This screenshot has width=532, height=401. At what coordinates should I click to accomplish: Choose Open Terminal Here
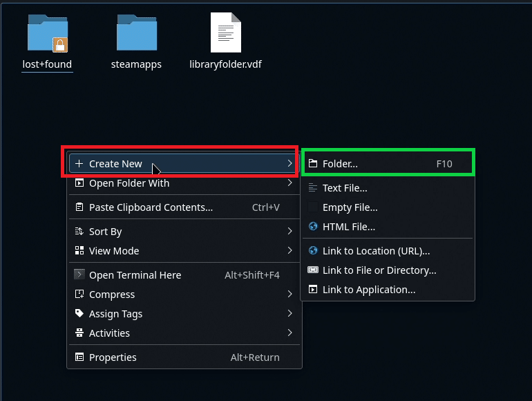184,275
